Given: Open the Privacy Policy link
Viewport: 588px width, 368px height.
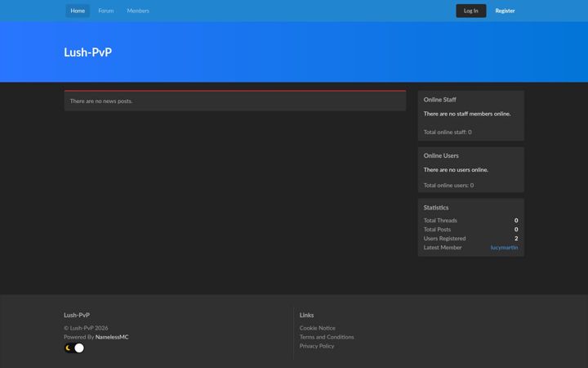Looking at the screenshot, I should click(317, 346).
